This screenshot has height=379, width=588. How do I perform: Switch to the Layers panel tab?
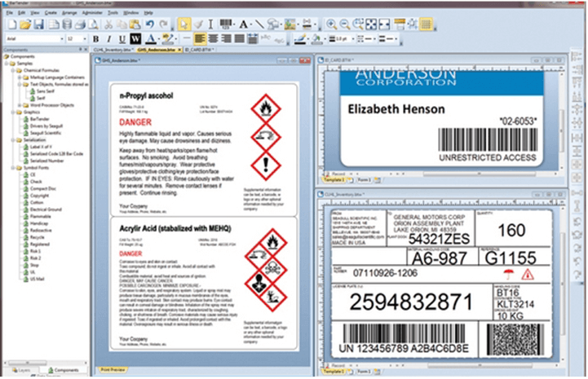tap(21, 369)
